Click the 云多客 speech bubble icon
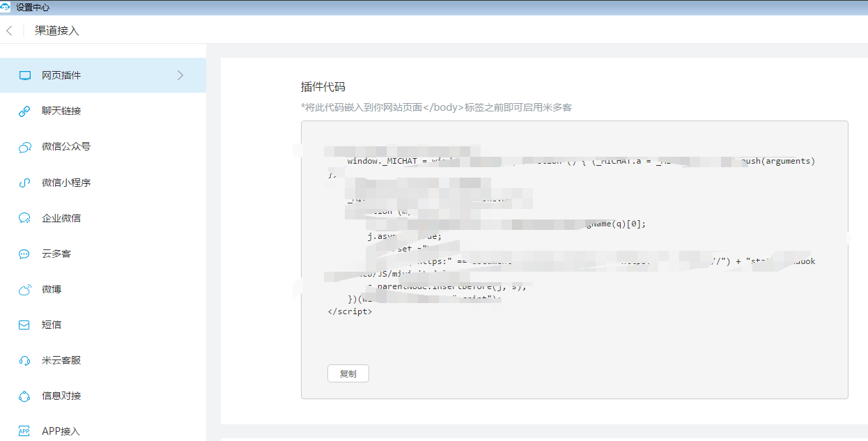The width and height of the screenshot is (868, 441). click(x=24, y=254)
